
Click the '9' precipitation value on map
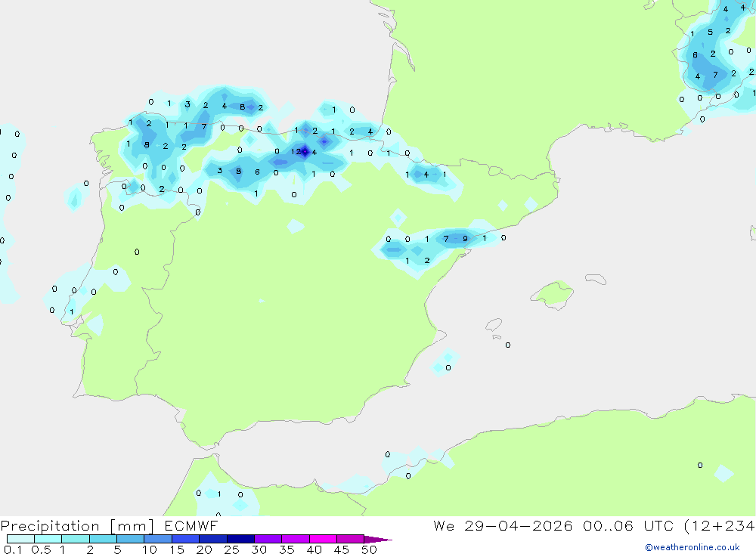click(465, 239)
